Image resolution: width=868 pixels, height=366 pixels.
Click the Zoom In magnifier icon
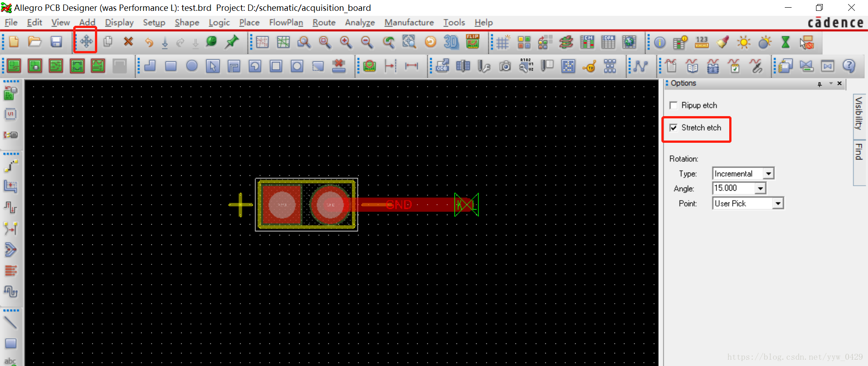(346, 42)
